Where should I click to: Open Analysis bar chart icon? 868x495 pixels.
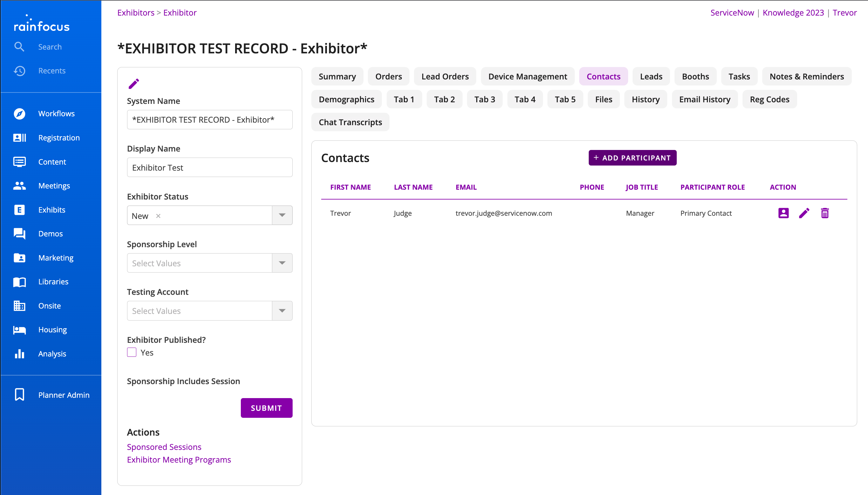coord(19,354)
